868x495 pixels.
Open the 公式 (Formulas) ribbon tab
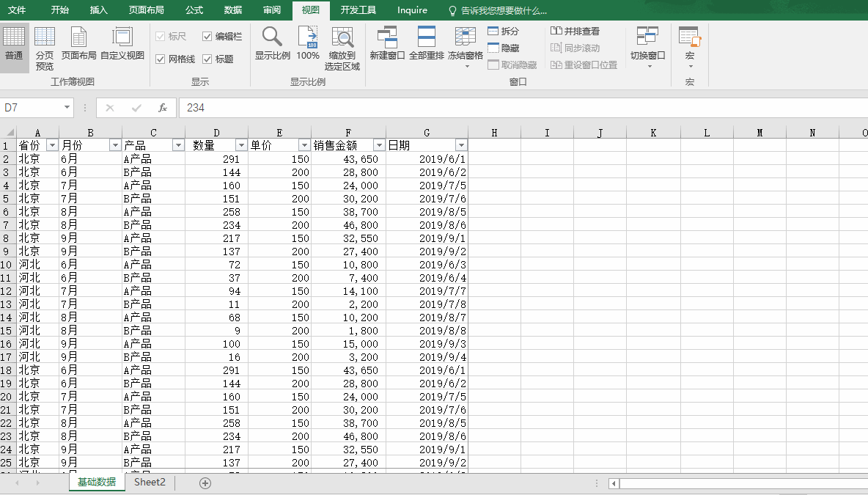194,10
